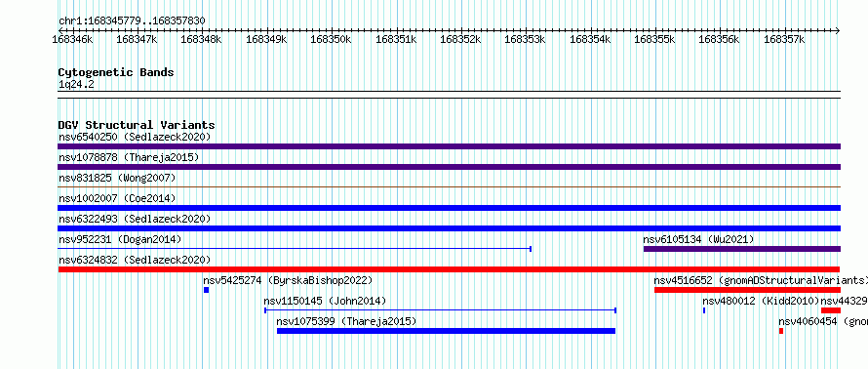Click the 168347k ruler position label
This screenshot has height=369, width=868.
pyautogui.click(x=137, y=39)
